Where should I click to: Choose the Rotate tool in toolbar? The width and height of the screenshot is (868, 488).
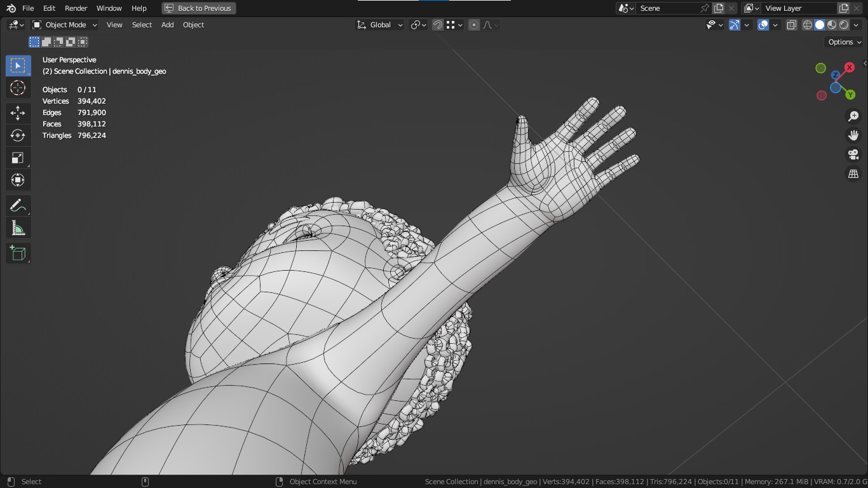pyautogui.click(x=18, y=135)
